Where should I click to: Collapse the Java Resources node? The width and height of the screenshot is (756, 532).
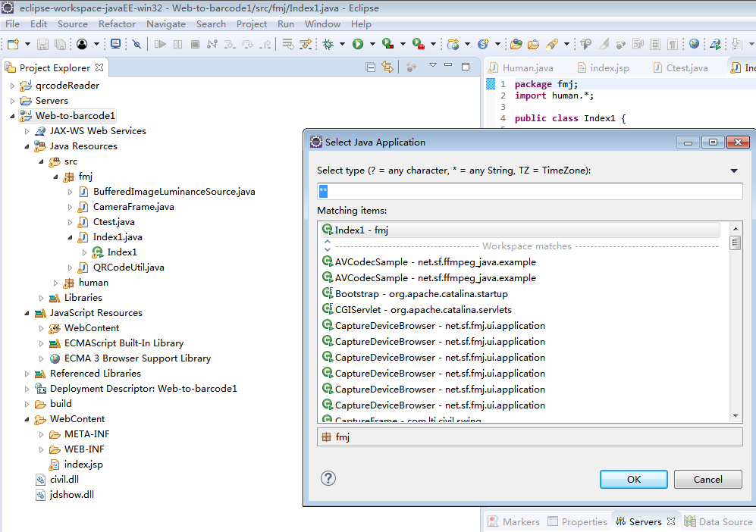(x=27, y=146)
